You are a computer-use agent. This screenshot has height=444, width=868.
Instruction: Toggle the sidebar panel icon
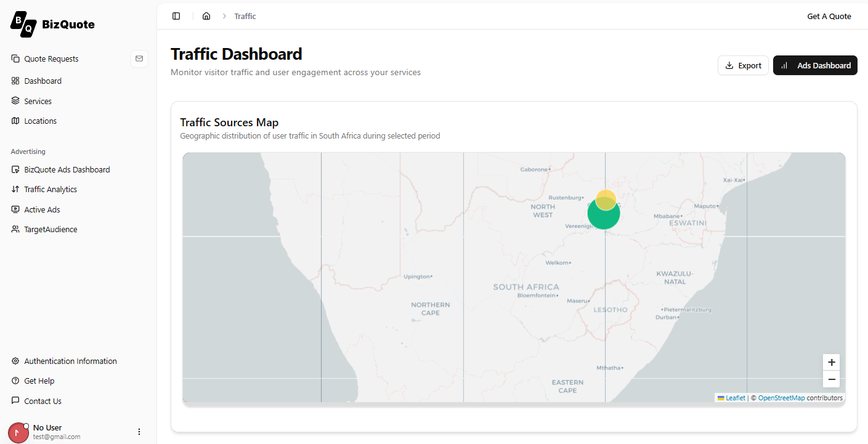click(x=176, y=16)
